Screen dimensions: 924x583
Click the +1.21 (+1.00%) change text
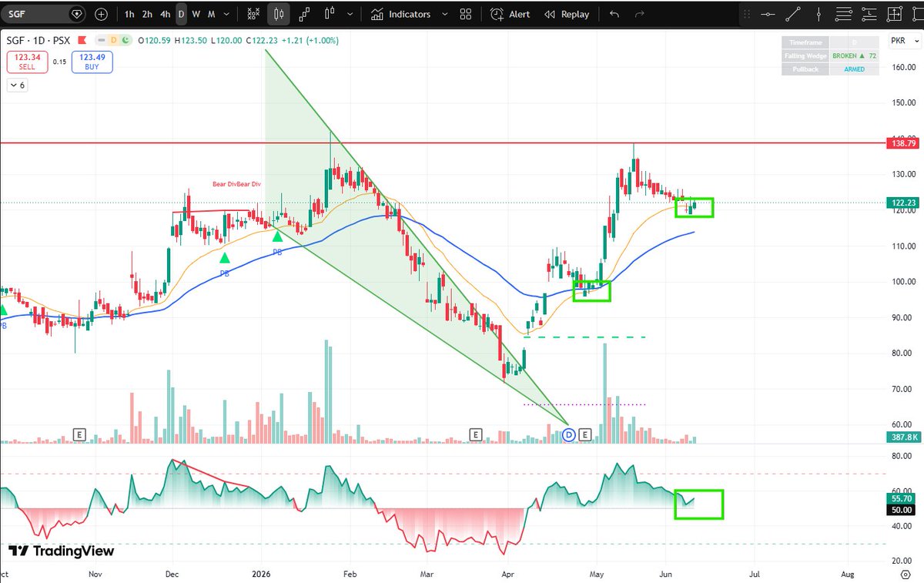310,40
